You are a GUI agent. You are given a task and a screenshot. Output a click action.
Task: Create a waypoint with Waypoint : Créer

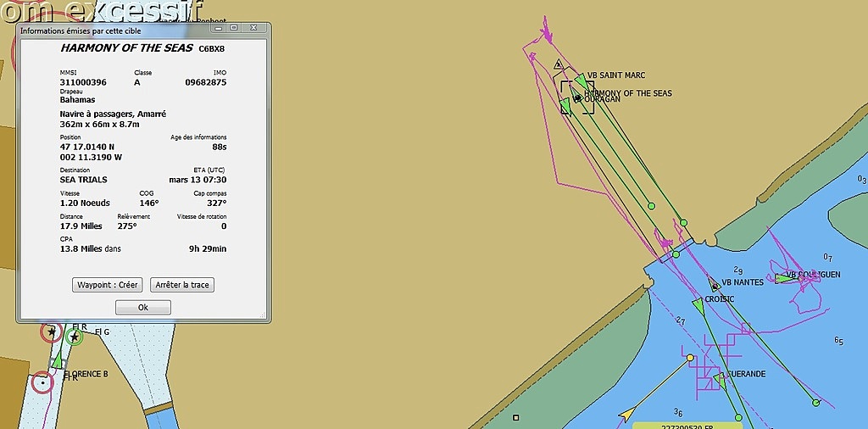[108, 285]
